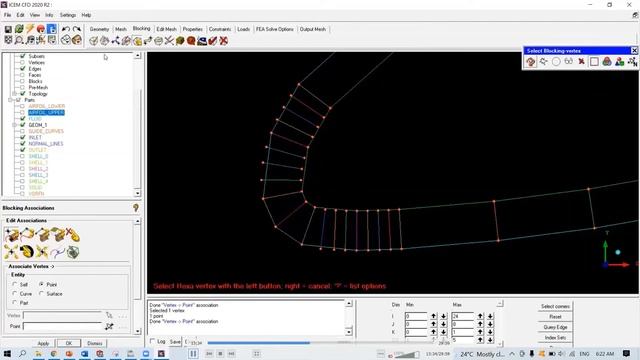Click the Move Vertex icon

pos(148,41)
